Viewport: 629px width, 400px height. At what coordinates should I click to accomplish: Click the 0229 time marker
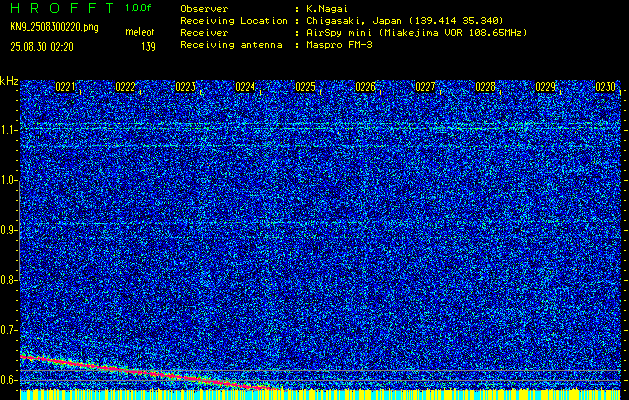click(546, 87)
